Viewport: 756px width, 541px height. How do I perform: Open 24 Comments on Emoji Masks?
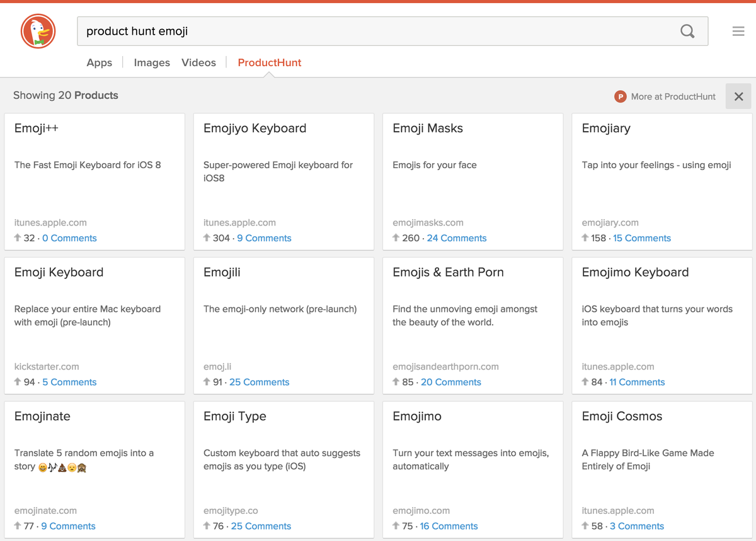coord(457,238)
